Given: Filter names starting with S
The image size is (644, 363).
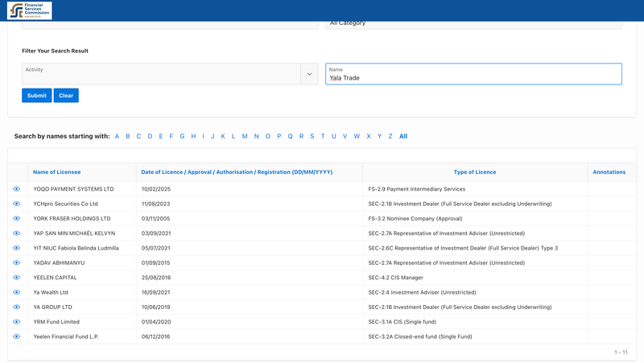Looking at the screenshot, I should point(312,136).
